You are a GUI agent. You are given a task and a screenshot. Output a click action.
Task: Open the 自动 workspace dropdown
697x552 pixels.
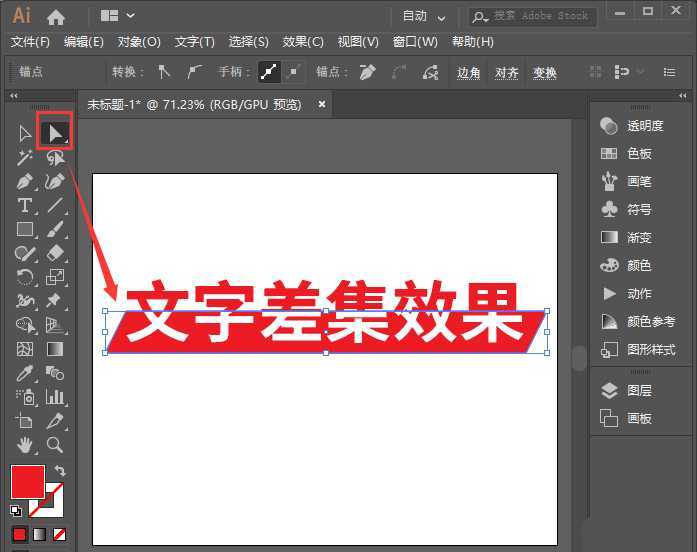tap(424, 16)
